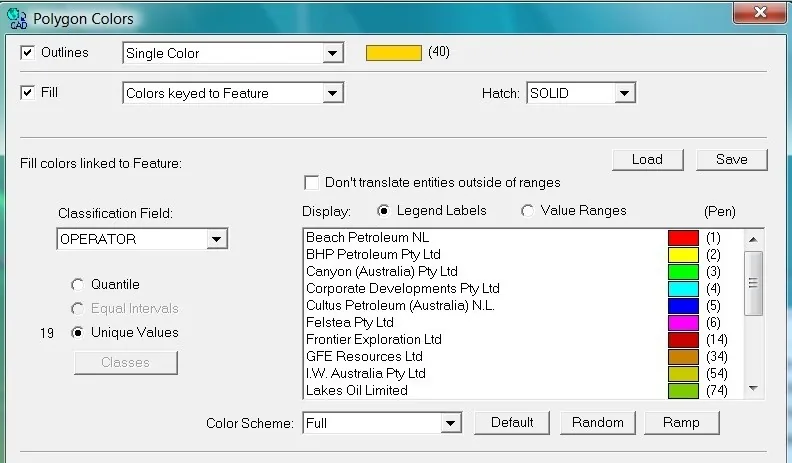Click the red swatch for Beach Petroleum NL

pos(683,238)
